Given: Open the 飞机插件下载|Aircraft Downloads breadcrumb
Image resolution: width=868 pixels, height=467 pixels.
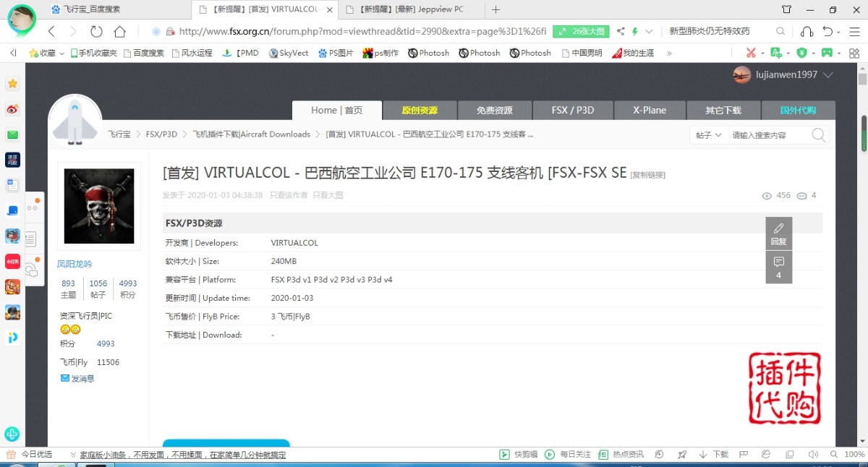Looking at the screenshot, I should tap(251, 134).
